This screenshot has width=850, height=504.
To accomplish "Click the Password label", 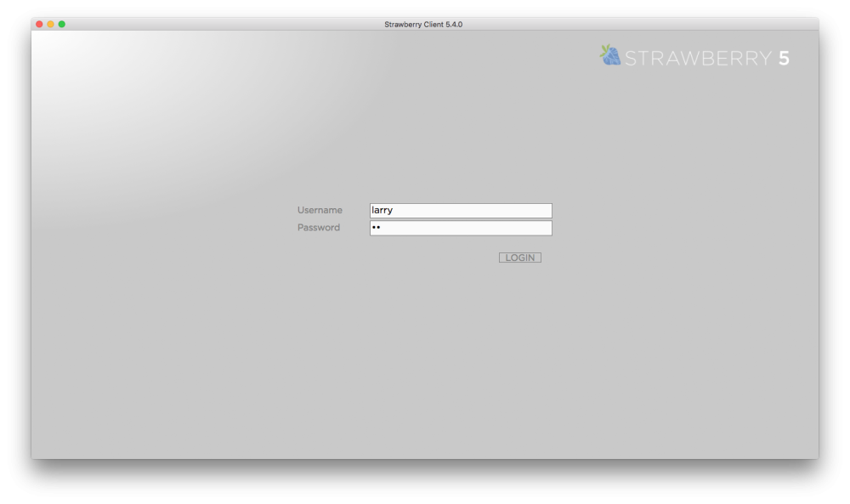I will (319, 228).
